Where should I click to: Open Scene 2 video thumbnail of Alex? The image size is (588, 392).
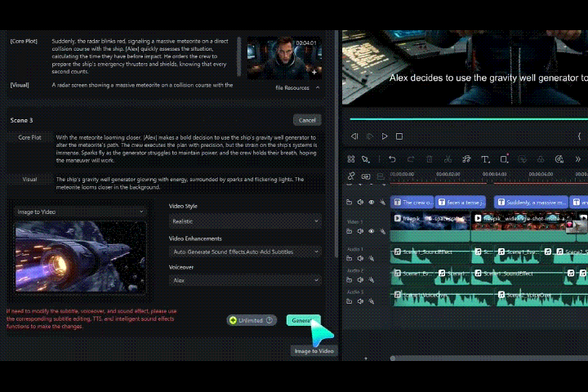tap(284, 57)
